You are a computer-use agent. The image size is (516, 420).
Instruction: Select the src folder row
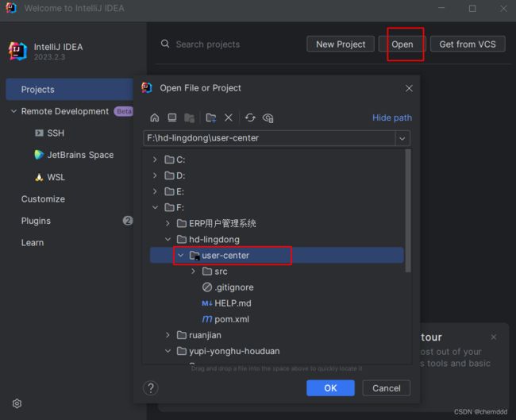click(276, 272)
